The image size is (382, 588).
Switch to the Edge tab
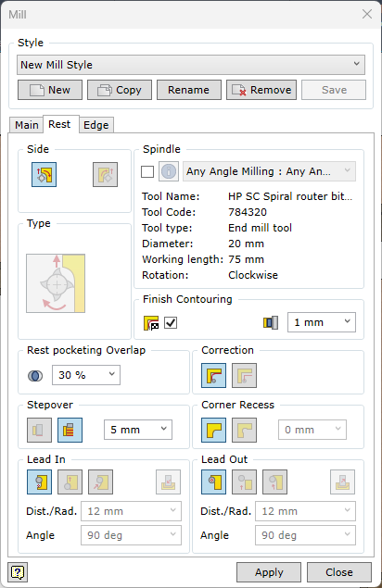(96, 125)
